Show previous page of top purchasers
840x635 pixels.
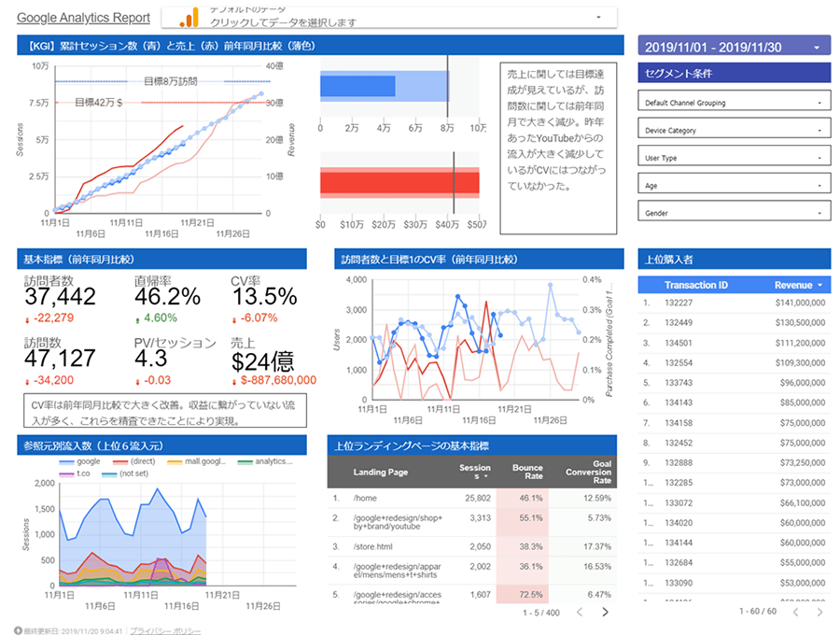(x=795, y=612)
